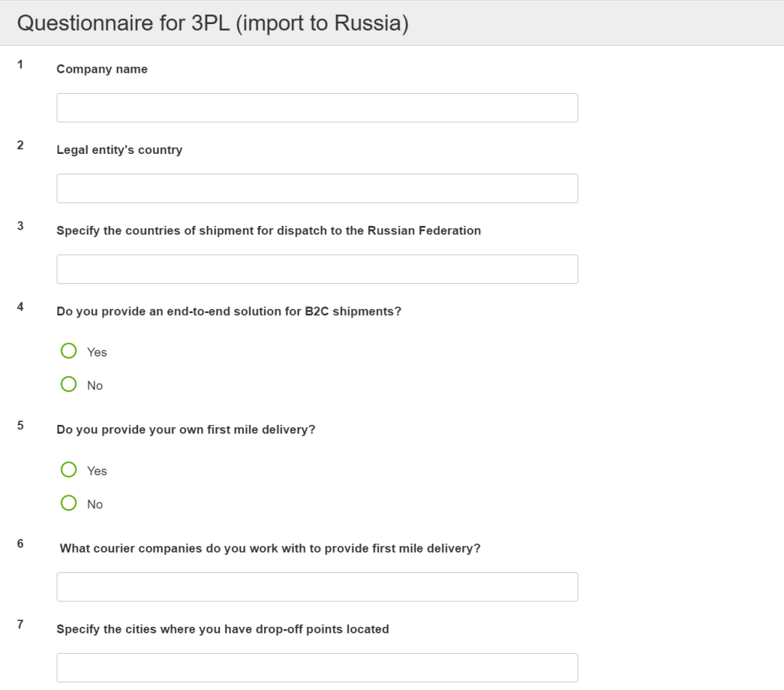Click the B2C shipments question text
This screenshot has width=784, height=690.
click(229, 311)
